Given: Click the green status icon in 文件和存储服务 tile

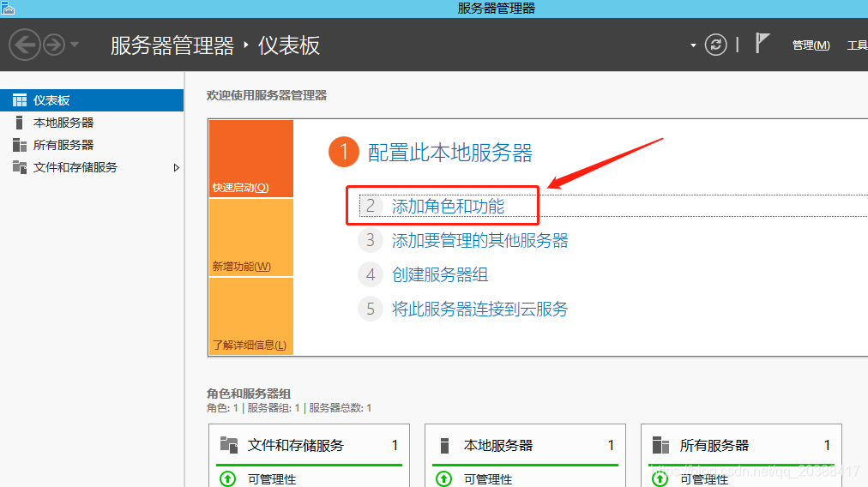Looking at the screenshot, I should click(227, 478).
